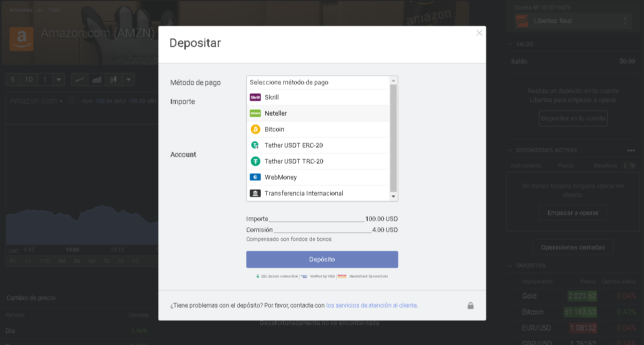Viewport: 644px width, 345px height.
Task: Click the MasterCard SecureCode badge
Action: 362,276
